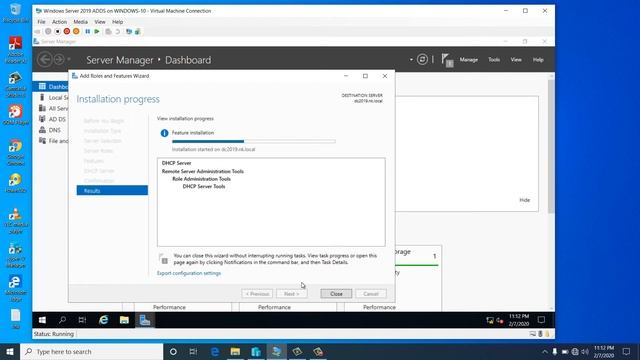
Task: Click the host volume tray icon
Action: (x=585, y=351)
